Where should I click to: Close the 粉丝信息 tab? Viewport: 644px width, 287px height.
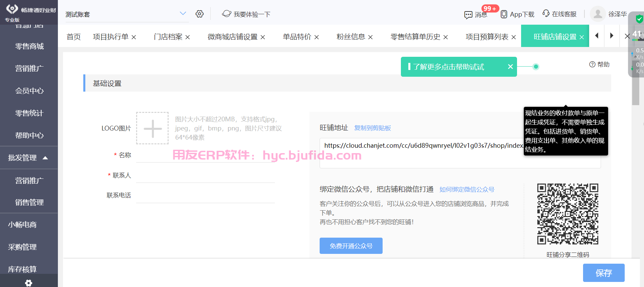tap(370, 37)
